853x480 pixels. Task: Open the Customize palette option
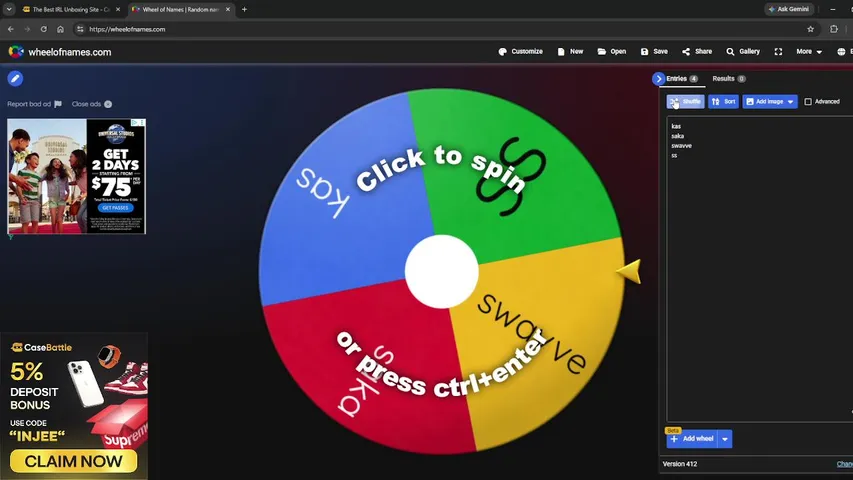pos(521,52)
